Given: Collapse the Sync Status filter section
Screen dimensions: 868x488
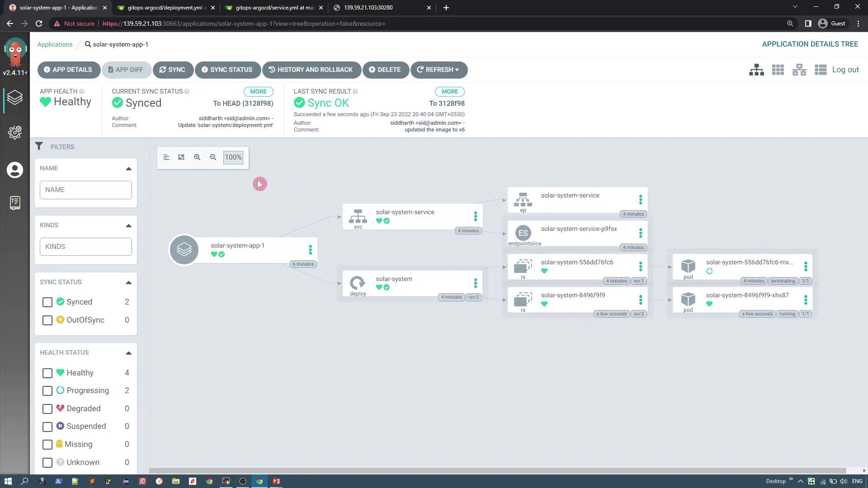Looking at the screenshot, I should pyautogui.click(x=128, y=282).
